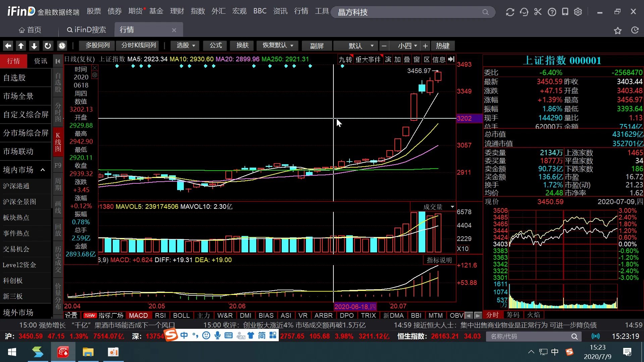The height and width of the screenshot is (362, 644).
Task: Toggle the 区 range option
Action: pos(427,60)
